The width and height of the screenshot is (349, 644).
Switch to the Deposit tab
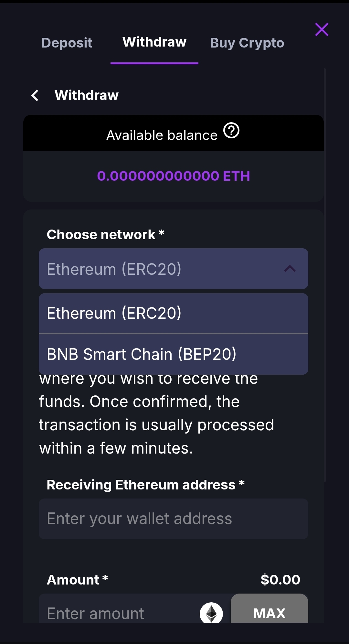[67, 43]
